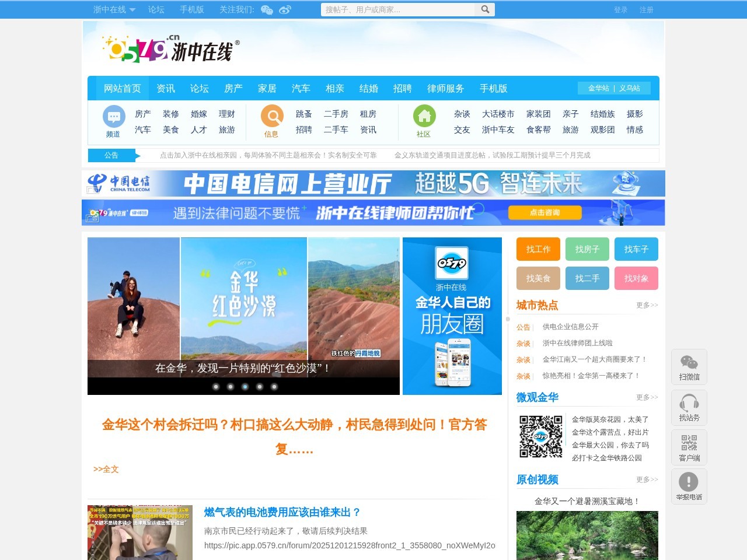Click the 注册 registration link

[x=647, y=9]
